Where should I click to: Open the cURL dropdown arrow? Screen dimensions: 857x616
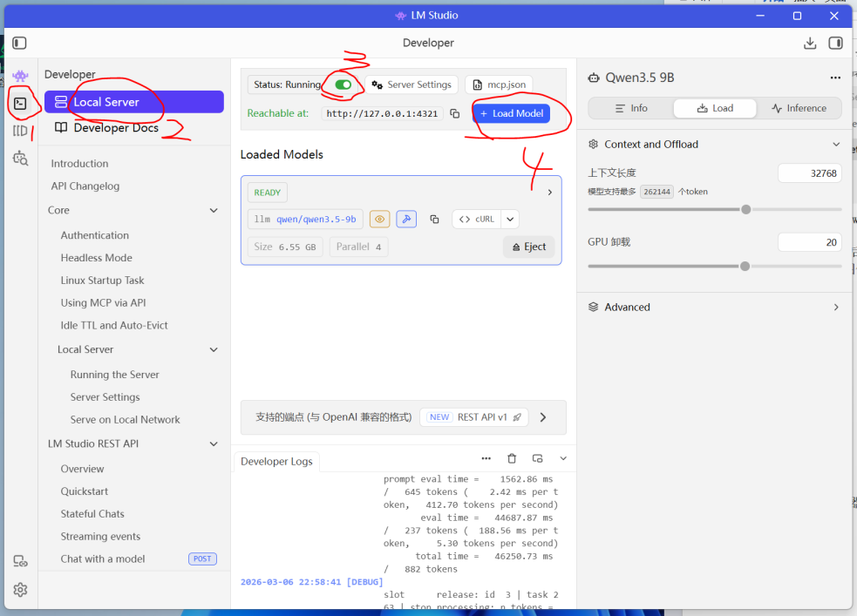(x=510, y=219)
